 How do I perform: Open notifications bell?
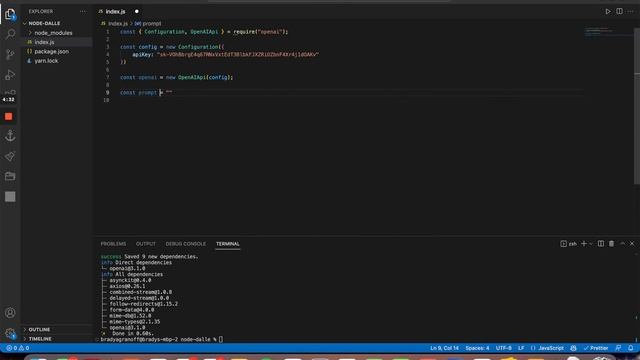point(631,348)
